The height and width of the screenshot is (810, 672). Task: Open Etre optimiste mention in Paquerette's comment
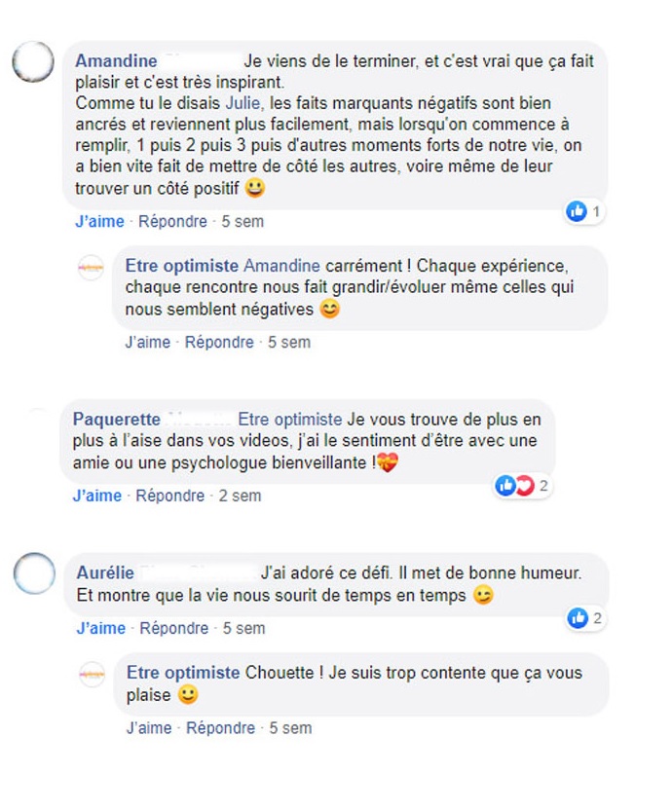point(290,419)
